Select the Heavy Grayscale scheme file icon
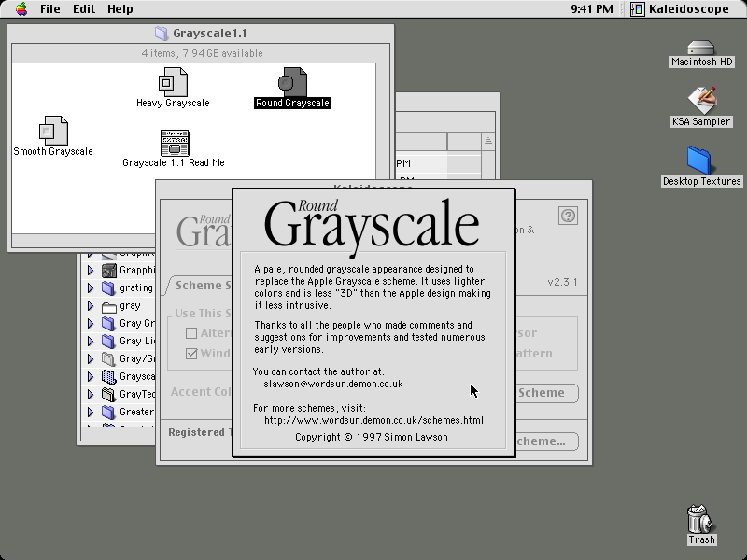Viewport: 747px width, 560px height. [173, 82]
